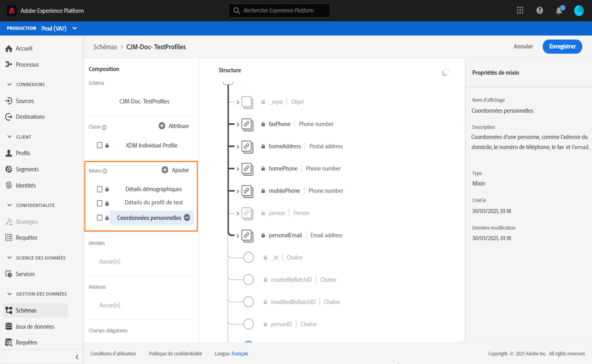Click the user profile avatar

[x=579, y=10]
